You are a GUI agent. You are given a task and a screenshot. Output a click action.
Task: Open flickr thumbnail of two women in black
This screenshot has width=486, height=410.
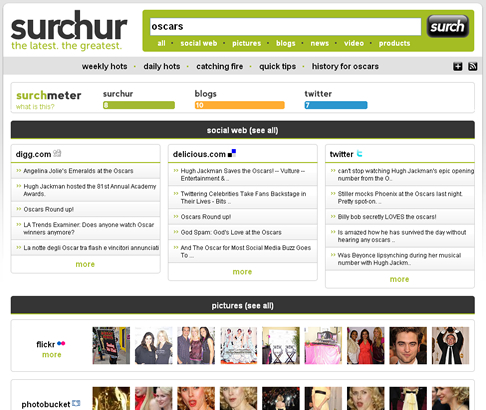pos(154,345)
